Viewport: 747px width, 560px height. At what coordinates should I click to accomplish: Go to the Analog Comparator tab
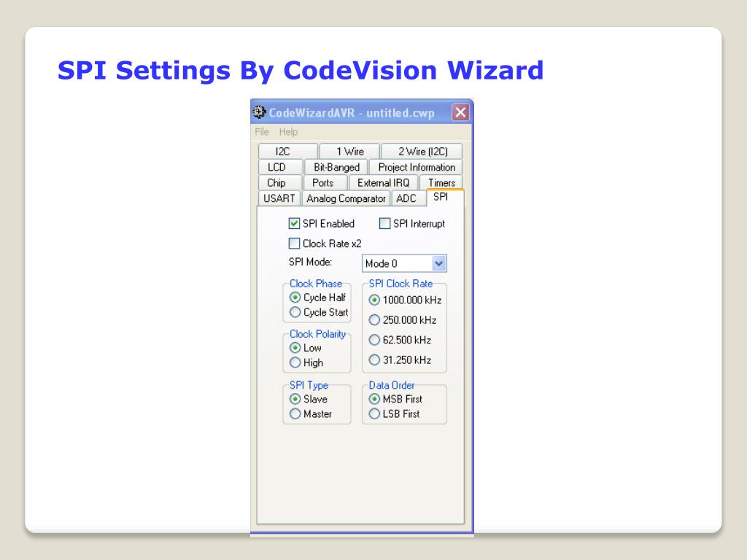pyautogui.click(x=346, y=198)
